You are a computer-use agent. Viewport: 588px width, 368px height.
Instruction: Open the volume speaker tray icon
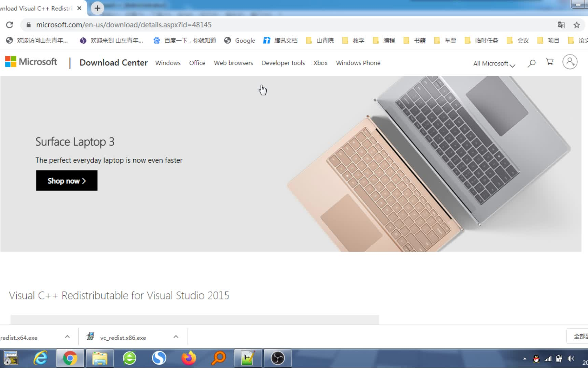click(571, 359)
